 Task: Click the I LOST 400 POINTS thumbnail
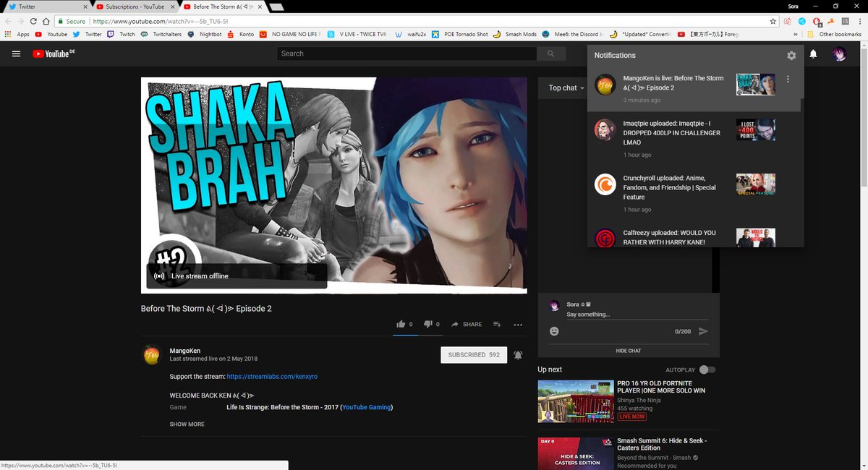pyautogui.click(x=756, y=130)
